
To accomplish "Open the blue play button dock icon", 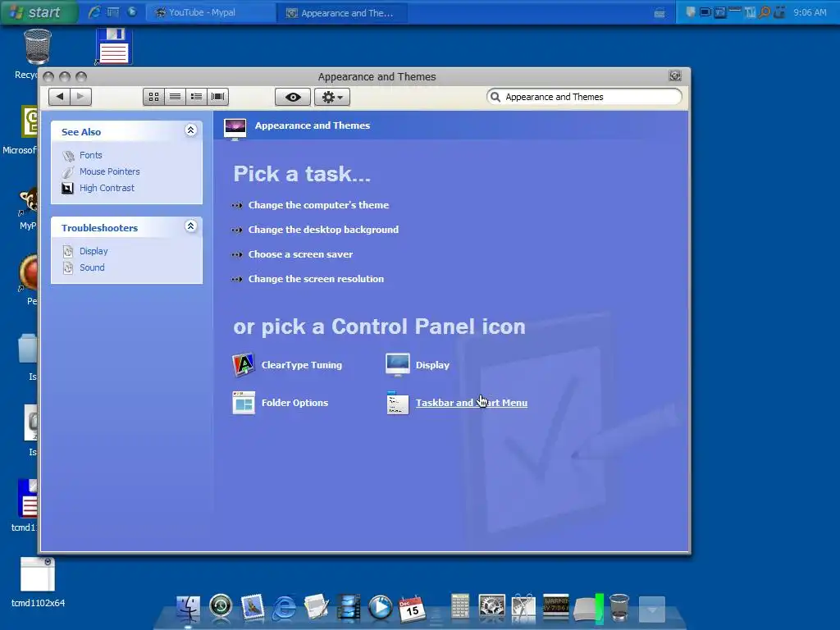I will [381, 608].
